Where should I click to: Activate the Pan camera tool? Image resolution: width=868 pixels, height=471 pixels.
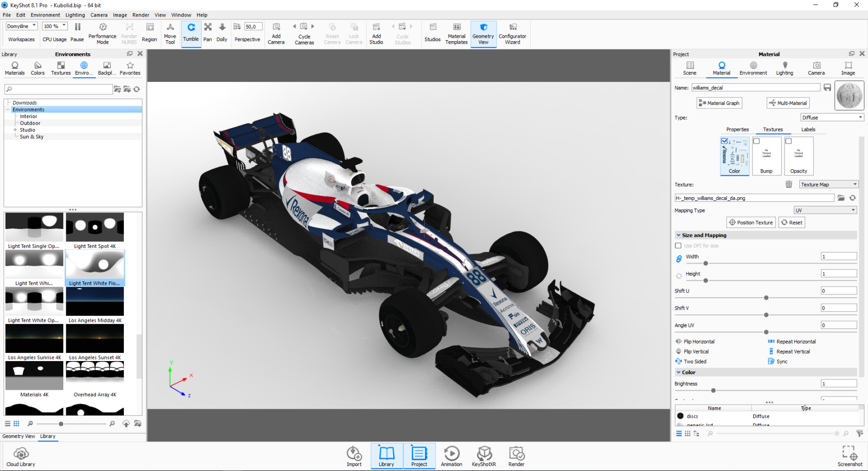208,33
